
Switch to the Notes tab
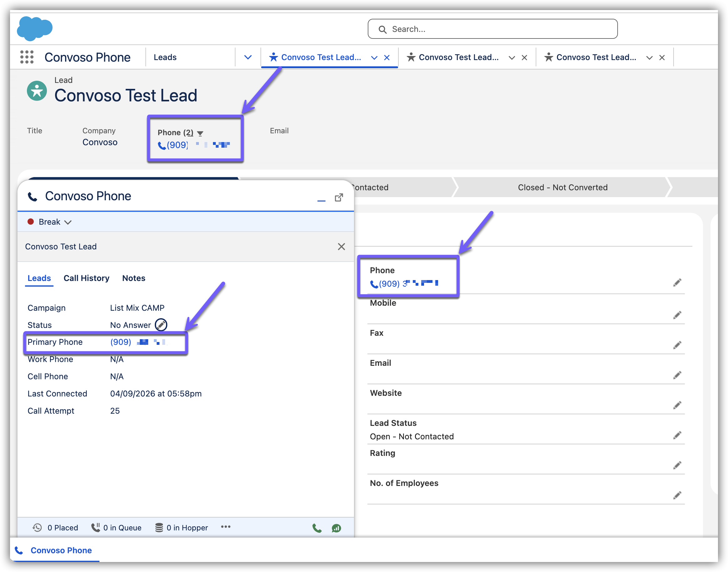(x=134, y=278)
